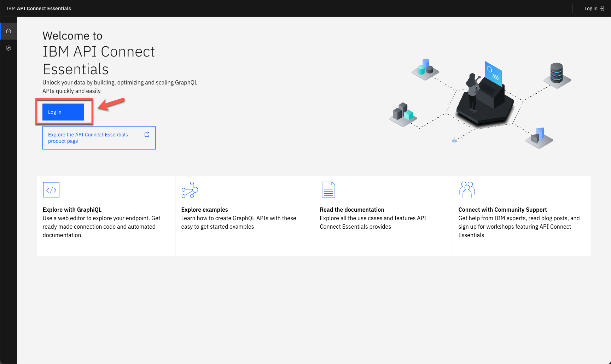Click the Explore examples graph icon
Viewport: 611px width, 364px height.
click(190, 190)
